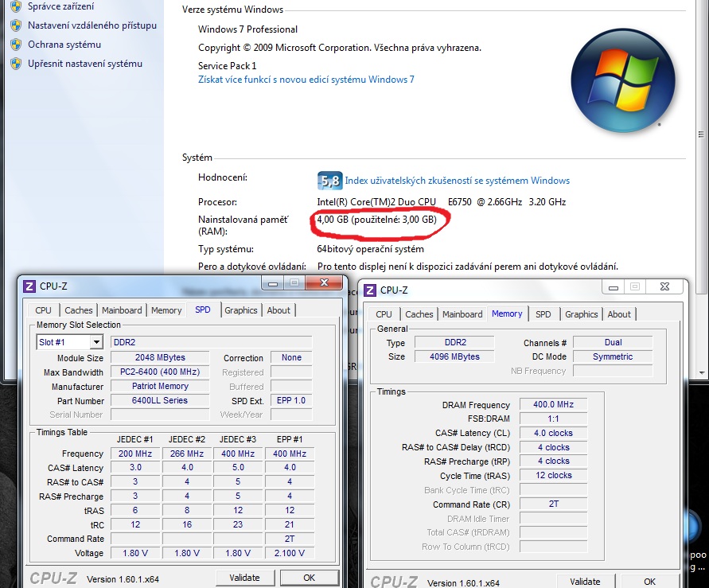The height and width of the screenshot is (588, 709).
Task: Click DRAM Frequency value 400.0 MHz
Action: (x=554, y=404)
